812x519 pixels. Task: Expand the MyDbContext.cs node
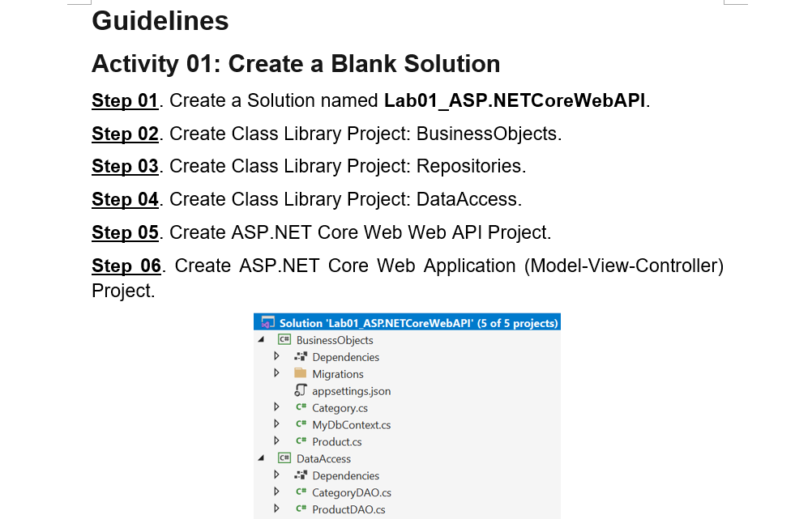pos(276,424)
